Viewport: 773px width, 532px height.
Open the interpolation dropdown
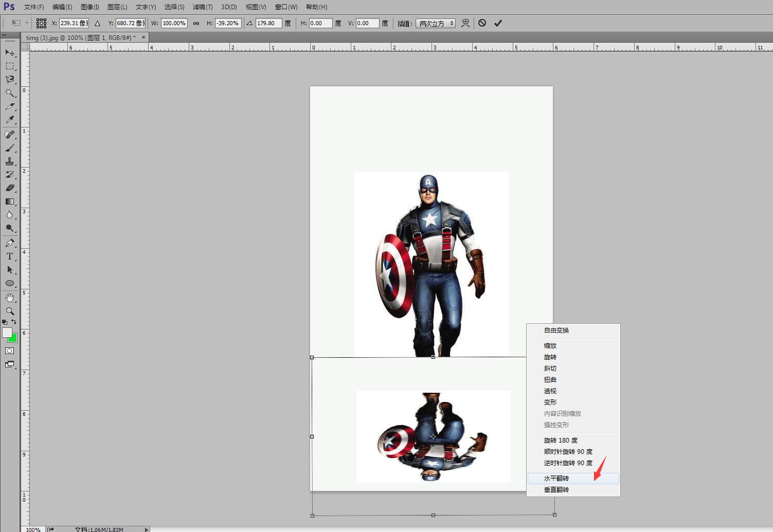(436, 23)
